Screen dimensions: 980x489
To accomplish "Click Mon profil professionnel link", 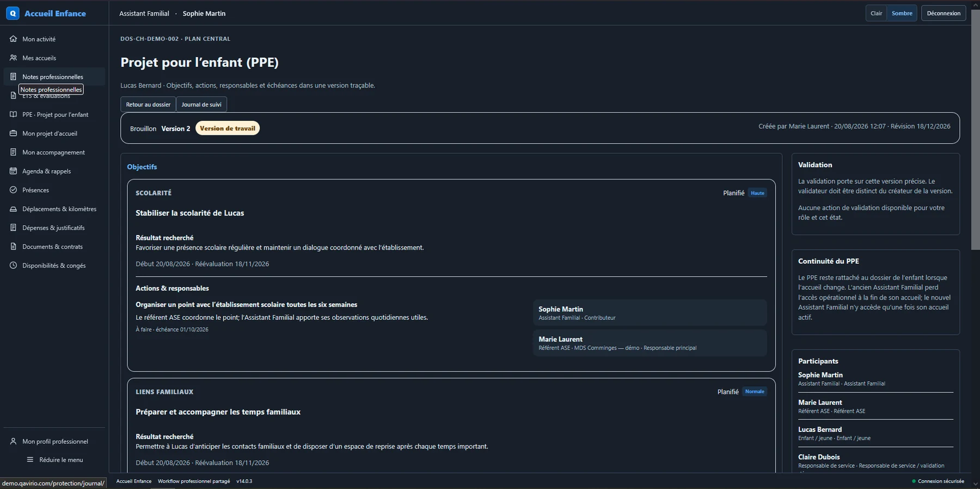I will (x=54, y=441).
